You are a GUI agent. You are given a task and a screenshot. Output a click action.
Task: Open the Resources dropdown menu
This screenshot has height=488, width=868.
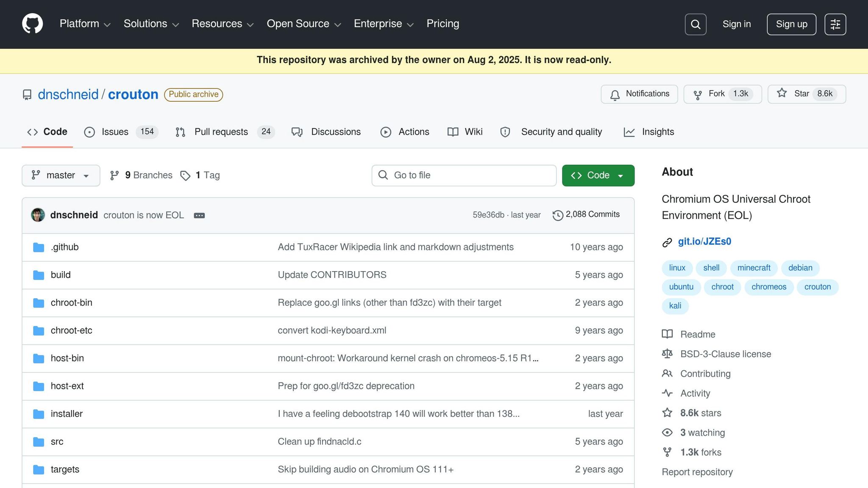click(x=223, y=24)
